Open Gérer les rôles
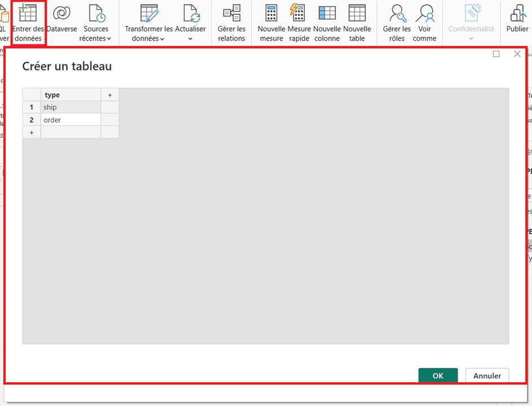The width and height of the screenshot is (532, 406). tap(397, 14)
